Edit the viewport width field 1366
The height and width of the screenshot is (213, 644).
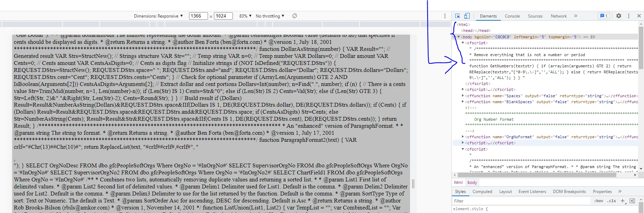[198, 16]
